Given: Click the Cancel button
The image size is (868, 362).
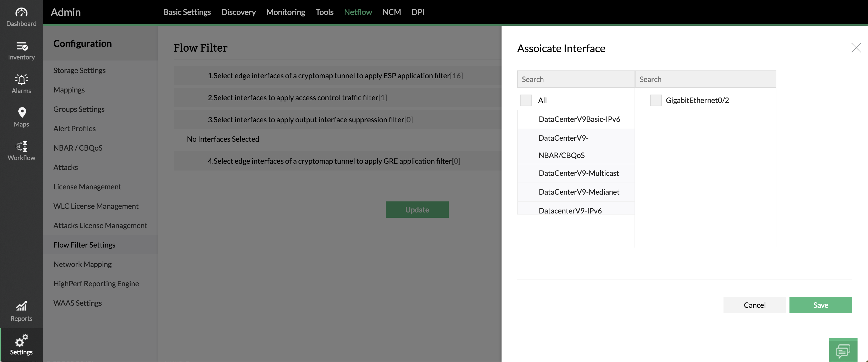Looking at the screenshot, I should tap(754, 305).
